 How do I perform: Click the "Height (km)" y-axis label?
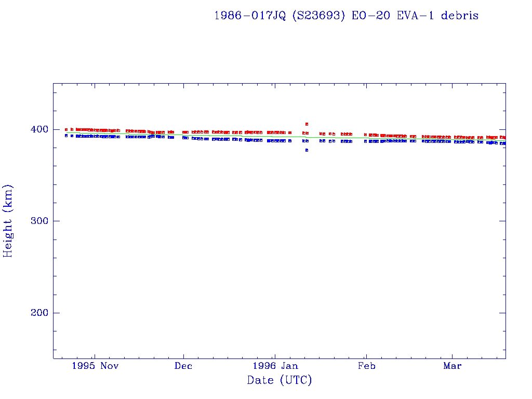[x=8, y=221]
